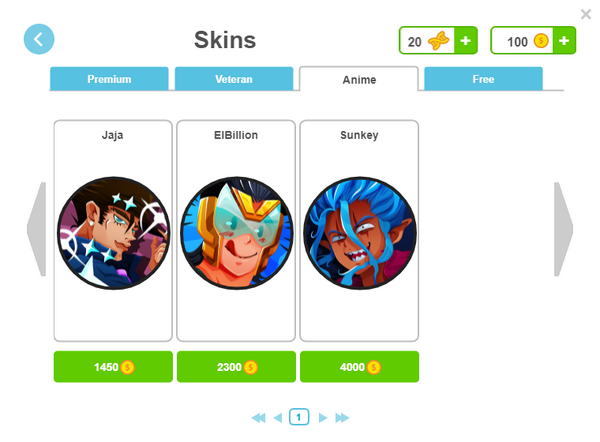The height and width of the screenshot is (442, 600).
Task: Add more DNA with the plus button
Action: 465,41
